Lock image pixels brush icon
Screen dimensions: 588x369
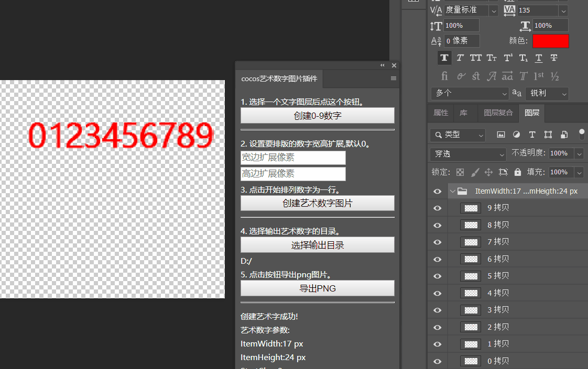[475, 172]
